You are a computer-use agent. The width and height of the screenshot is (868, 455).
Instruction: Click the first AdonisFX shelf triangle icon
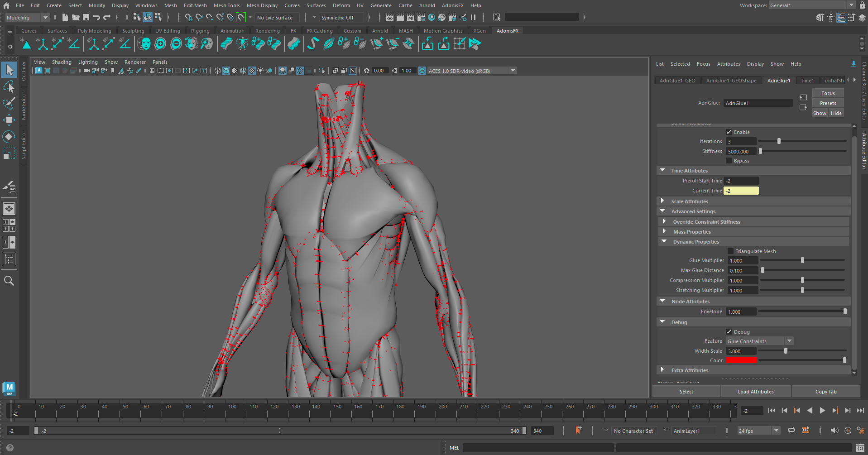click(26, 44)
